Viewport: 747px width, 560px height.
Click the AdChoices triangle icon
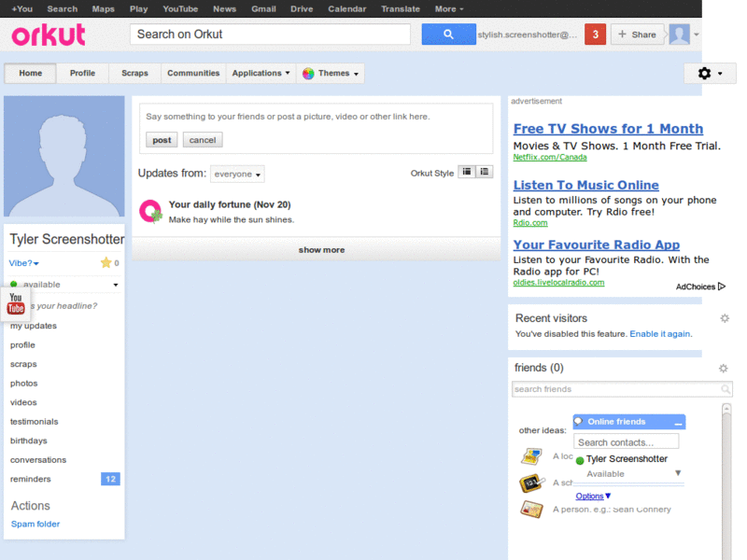pos(722,287)
